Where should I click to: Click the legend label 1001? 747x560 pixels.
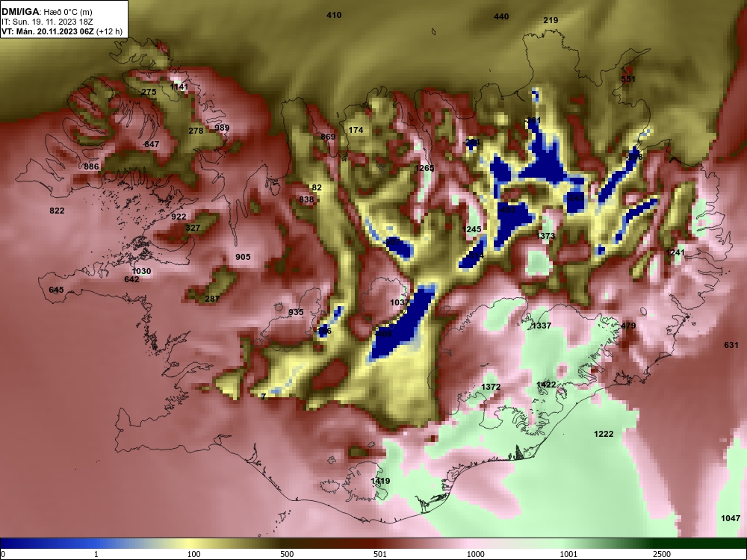point(568,554)
